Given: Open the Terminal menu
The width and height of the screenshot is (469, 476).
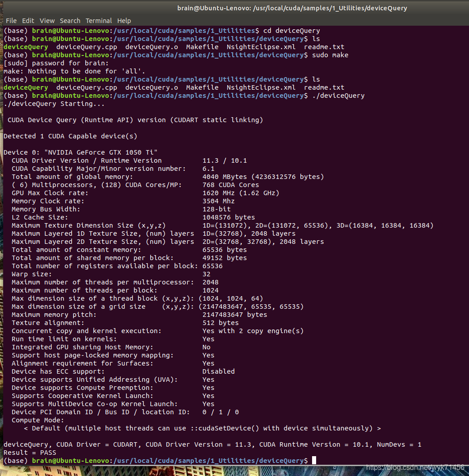Looking at the screenshot, I should (99, 21).
